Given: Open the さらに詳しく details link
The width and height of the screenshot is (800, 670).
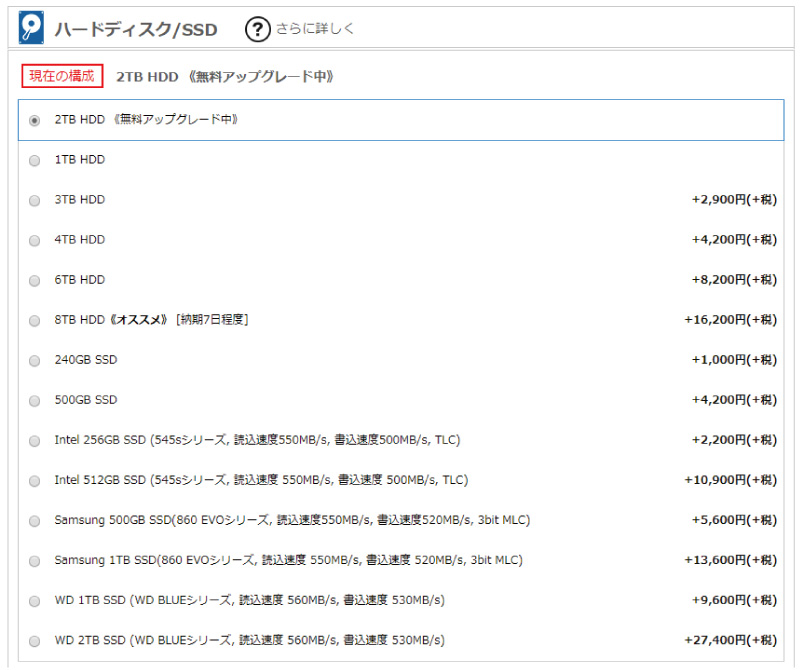Looking at the screenshot, I should (315, 29).
